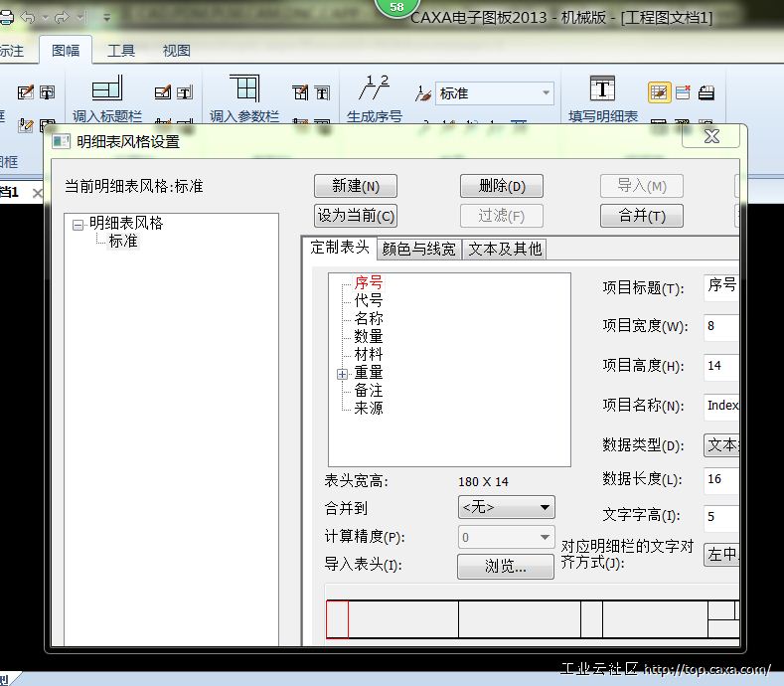The height and width of the screenshot is (686, 784).
Task: Expand the 重量 node in header list
Action: click(343, 374)
